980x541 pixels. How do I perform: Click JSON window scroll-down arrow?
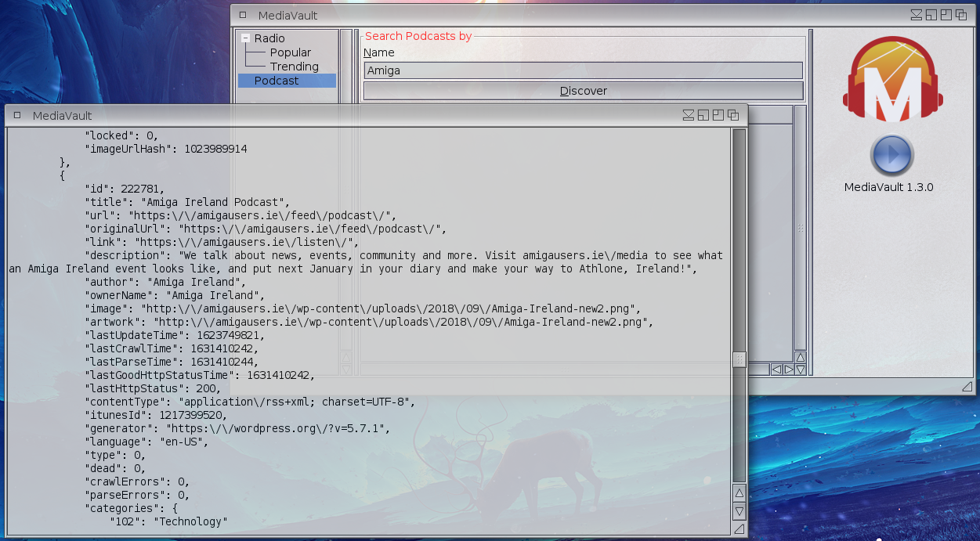[x=739, y=511]
